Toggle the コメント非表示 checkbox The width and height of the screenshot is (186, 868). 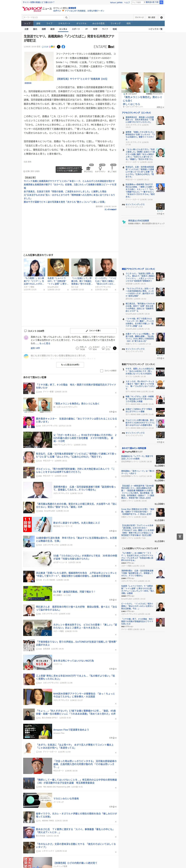(102, 371)
